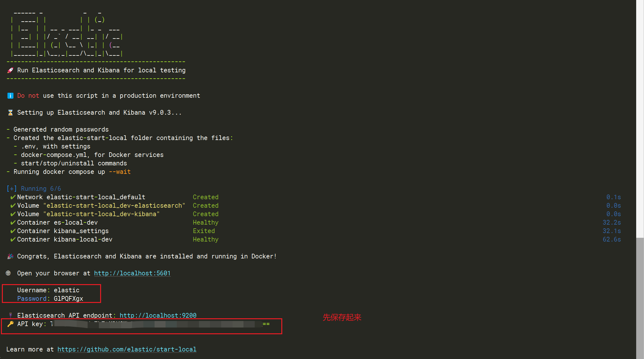Click 'docker-compose.yml, for Docker services' line
Screen dimensions: 644x359
(x=92, y=155)
